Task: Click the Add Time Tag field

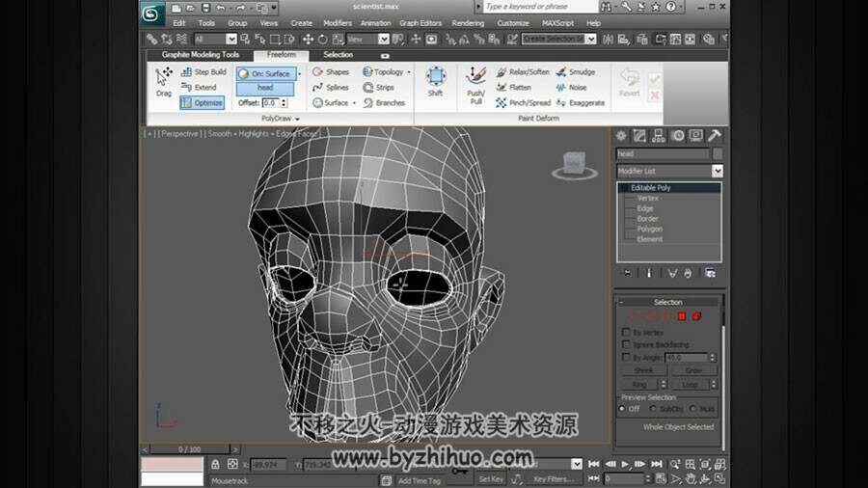Action: (x=420, y=481)
